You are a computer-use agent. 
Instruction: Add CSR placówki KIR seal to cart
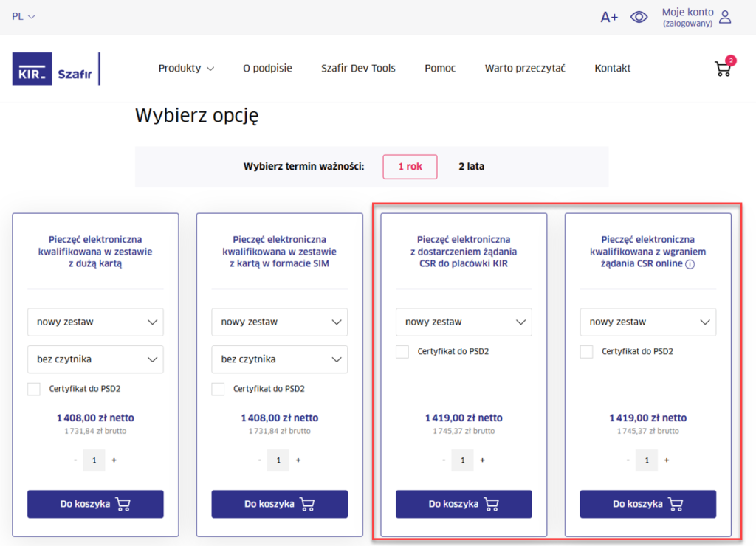(x=464, y=504)
